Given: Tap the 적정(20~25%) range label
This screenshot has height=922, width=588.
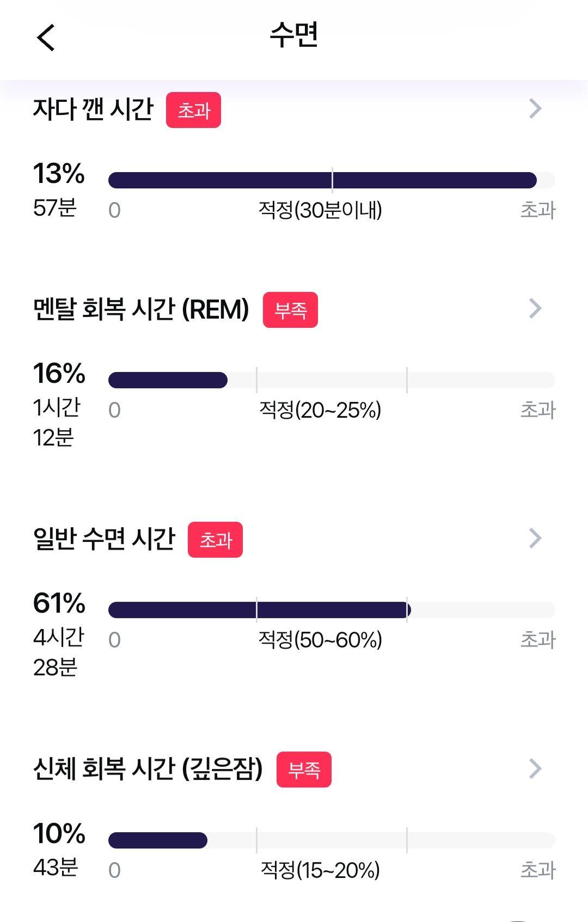Looking at the screenshot, I should point(320,410).
